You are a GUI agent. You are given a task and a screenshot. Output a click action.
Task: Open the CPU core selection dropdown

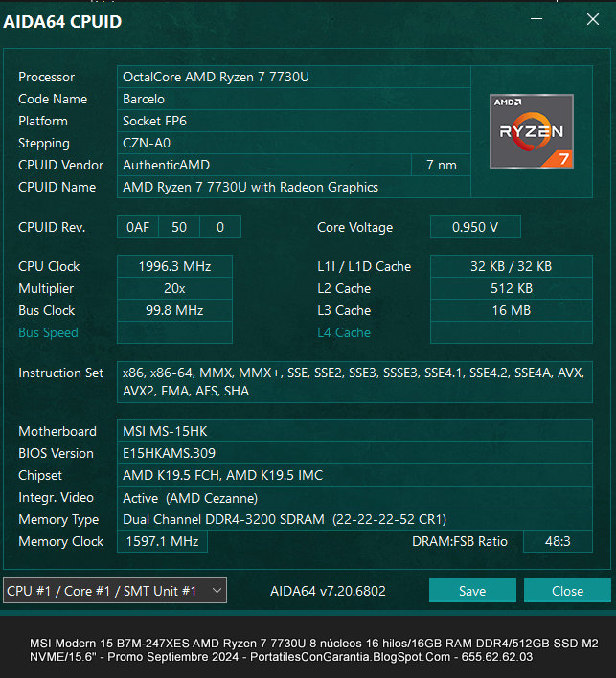pos(115,591)
